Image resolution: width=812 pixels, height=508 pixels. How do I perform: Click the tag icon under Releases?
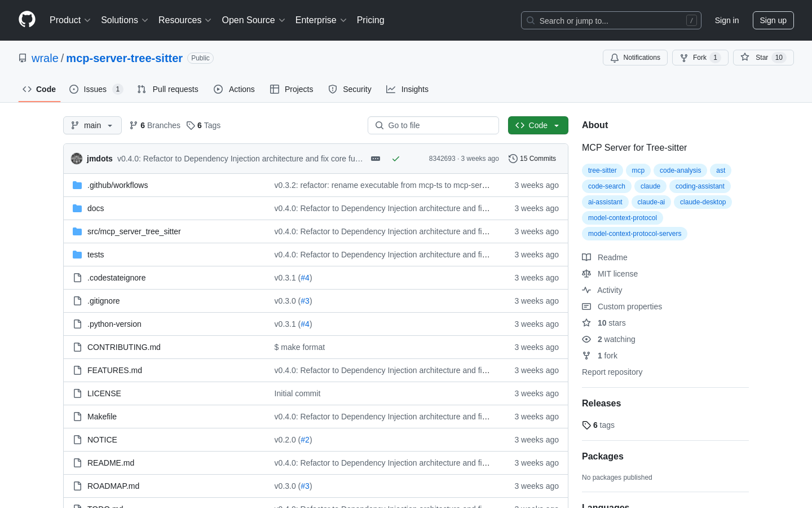(586, 425)
